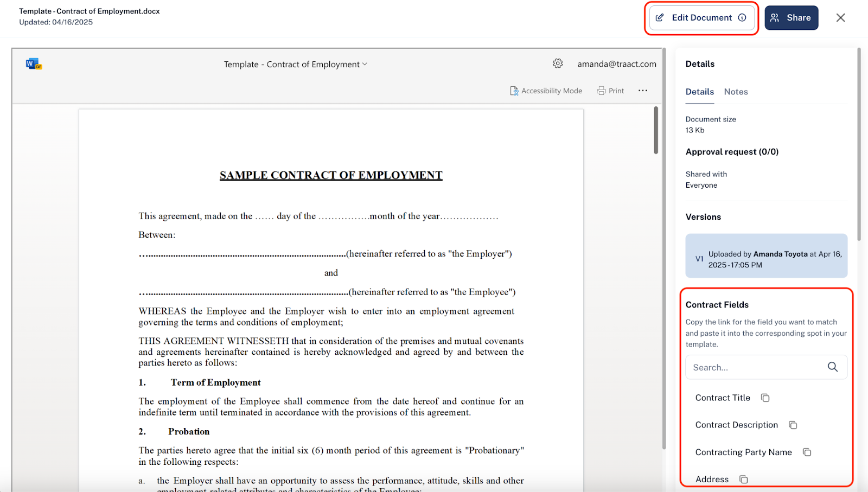Click the document vertical scrollbar
This screenshot has height=492, width=868.
click(656, 130)
